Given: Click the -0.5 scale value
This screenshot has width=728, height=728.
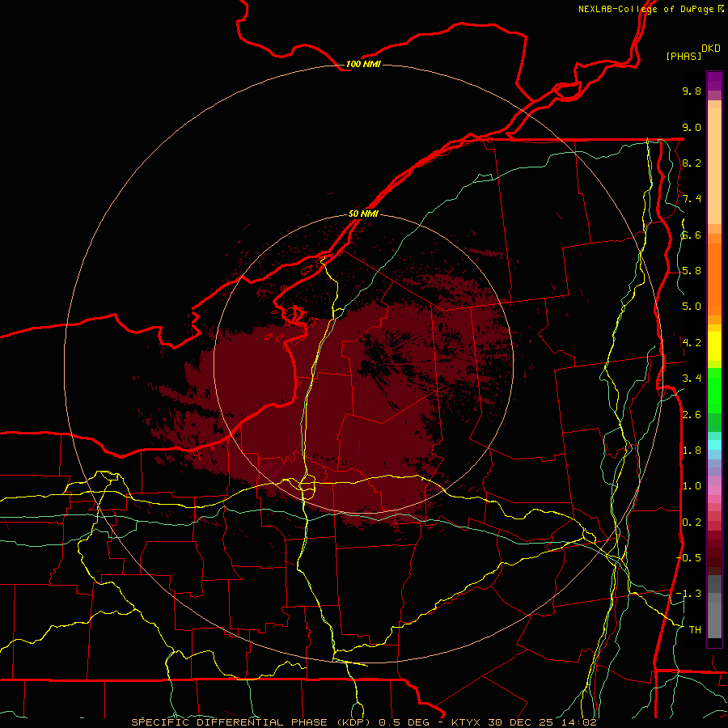Looking at the screenshot, I should pyautogui.click(x=688, y=558).
